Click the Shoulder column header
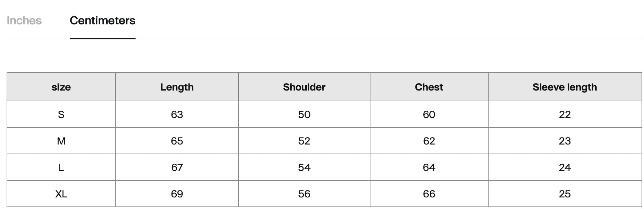 [304, 87]
